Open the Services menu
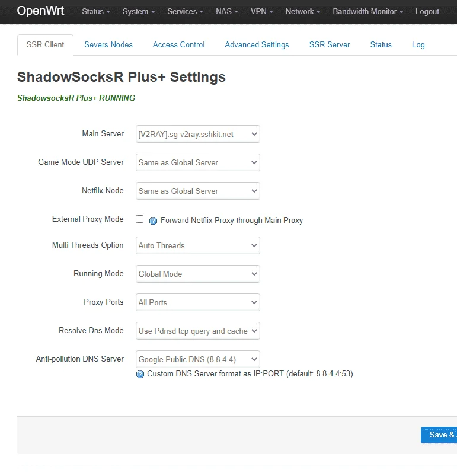This screenshot has width=457, height=476. [186, 11]
